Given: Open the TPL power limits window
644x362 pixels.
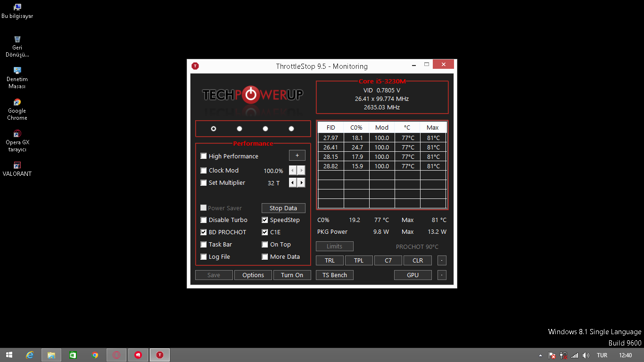Looking at the screenshot, I should [x=359, y=260].
